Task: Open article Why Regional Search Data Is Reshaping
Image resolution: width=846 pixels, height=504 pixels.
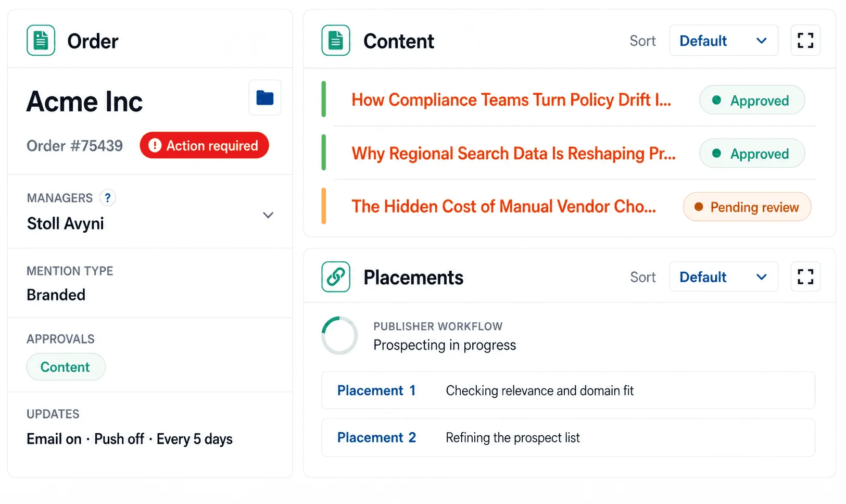Action: point(513,153)
